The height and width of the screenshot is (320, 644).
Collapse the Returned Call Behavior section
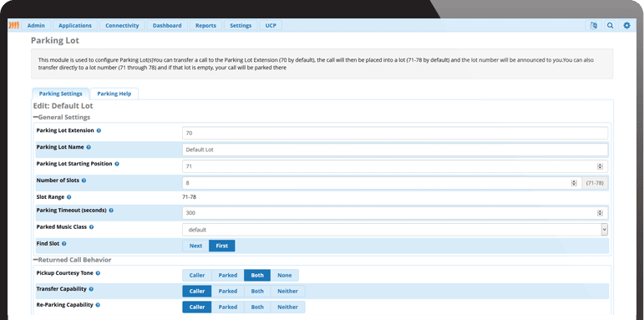click(36, 260)
